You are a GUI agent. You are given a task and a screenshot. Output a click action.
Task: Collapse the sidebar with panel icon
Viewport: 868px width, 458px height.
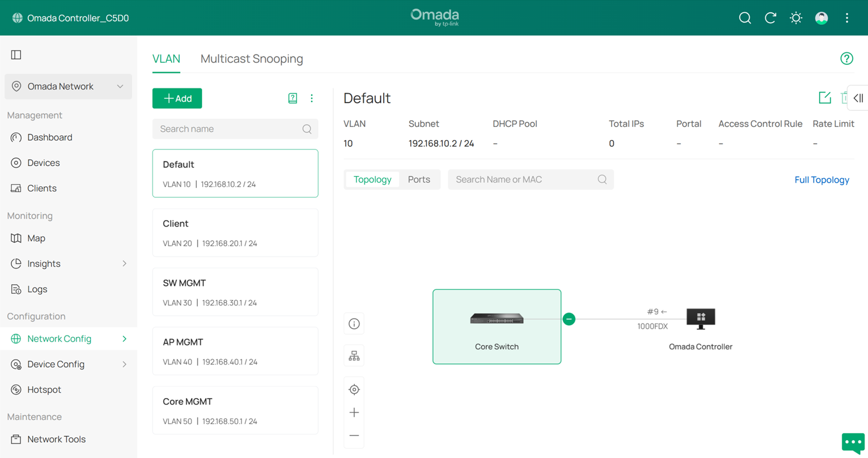(16, 55)
